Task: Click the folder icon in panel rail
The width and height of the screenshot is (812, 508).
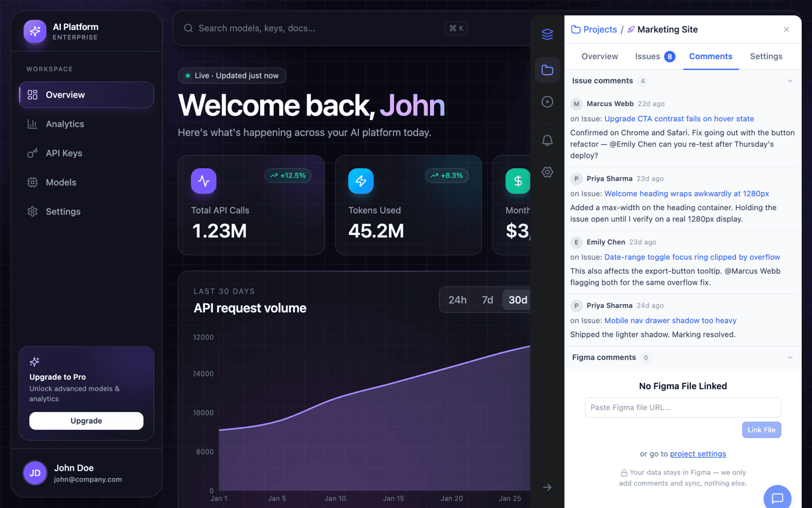Action: pyautogui.click(x=547, y=70)
